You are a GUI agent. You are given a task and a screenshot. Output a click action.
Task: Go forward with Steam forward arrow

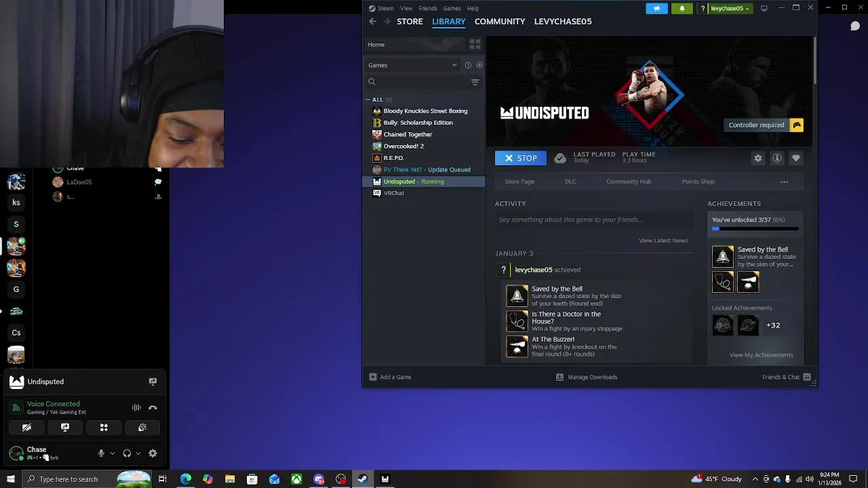tap(387, 22)
